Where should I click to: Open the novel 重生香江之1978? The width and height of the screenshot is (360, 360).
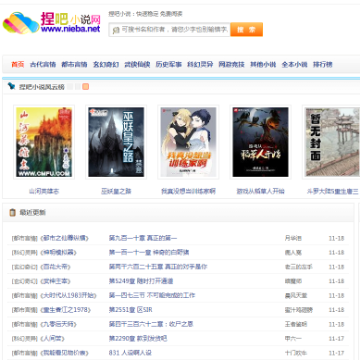65,310
